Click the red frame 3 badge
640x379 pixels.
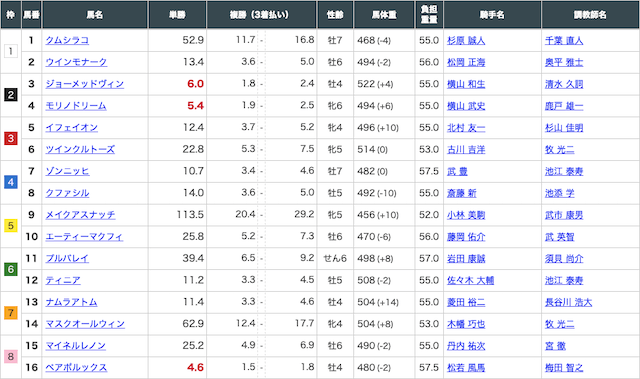click(x=11, y=139)
